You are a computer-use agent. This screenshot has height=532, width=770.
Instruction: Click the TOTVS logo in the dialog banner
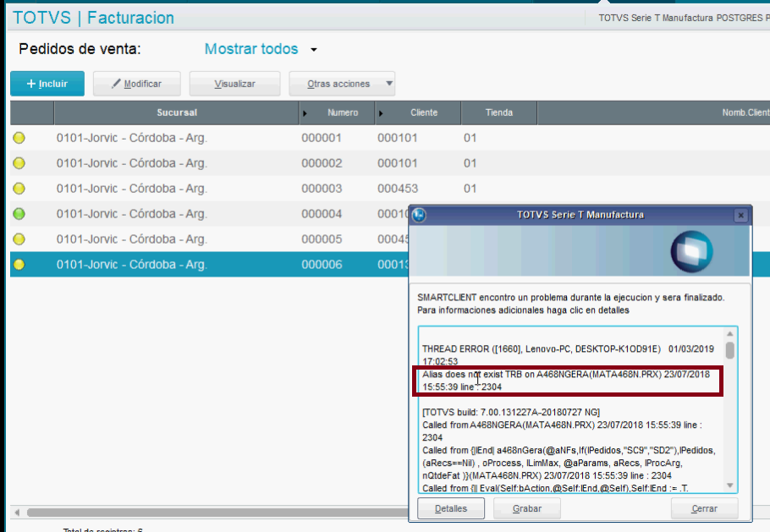(691, 252)
